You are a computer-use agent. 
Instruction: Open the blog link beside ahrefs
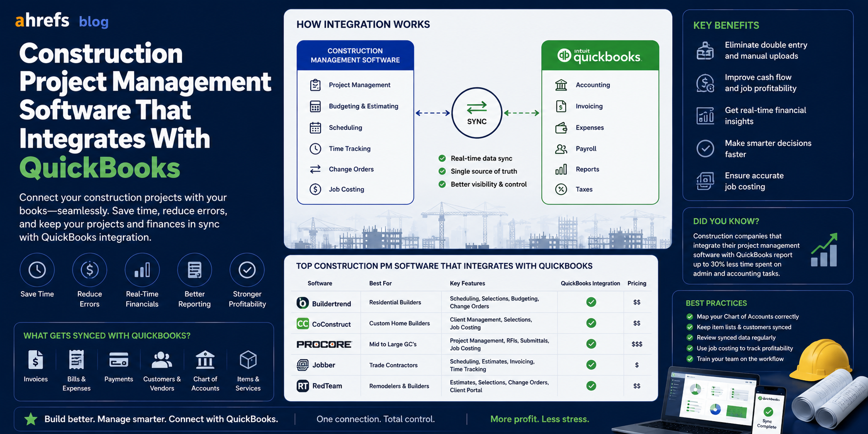93,22
